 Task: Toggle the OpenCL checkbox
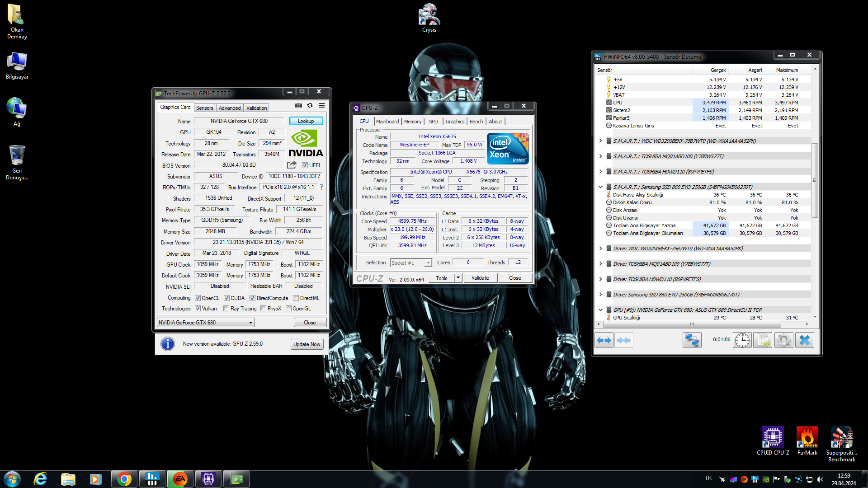point(198,298)
